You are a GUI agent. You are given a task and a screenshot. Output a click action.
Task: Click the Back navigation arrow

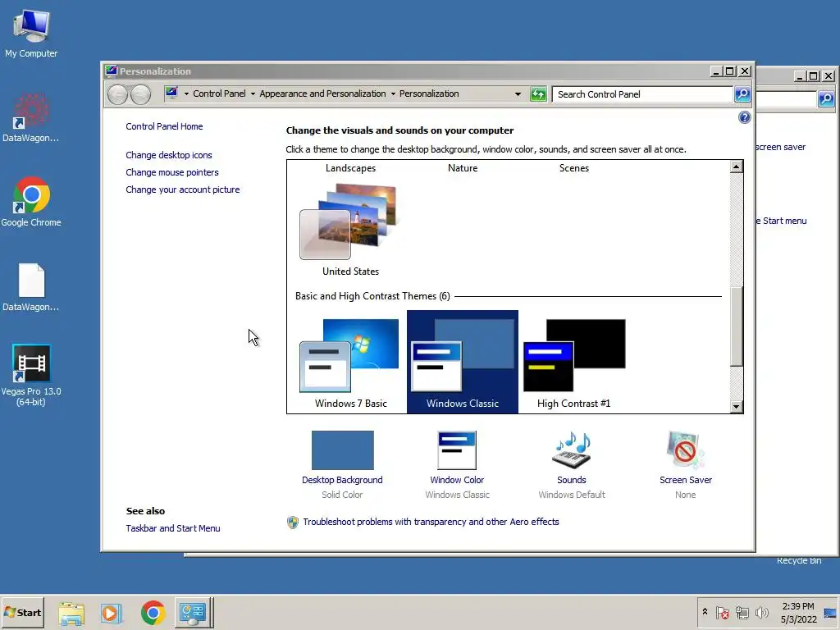point(117,94)
